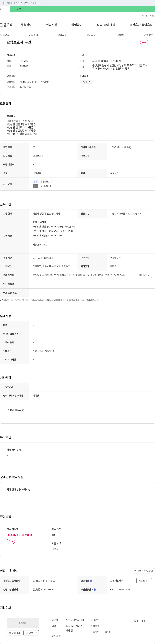Add company via 관심기업 star button
The width and height of the screenshot is (155, 644).
(14, 633)
